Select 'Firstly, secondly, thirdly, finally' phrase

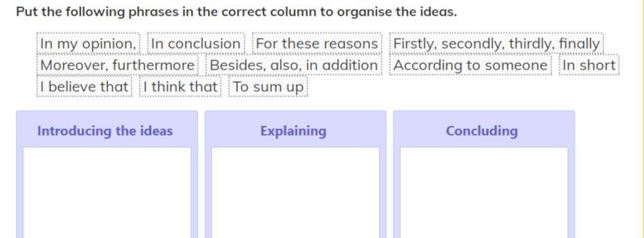496,43
